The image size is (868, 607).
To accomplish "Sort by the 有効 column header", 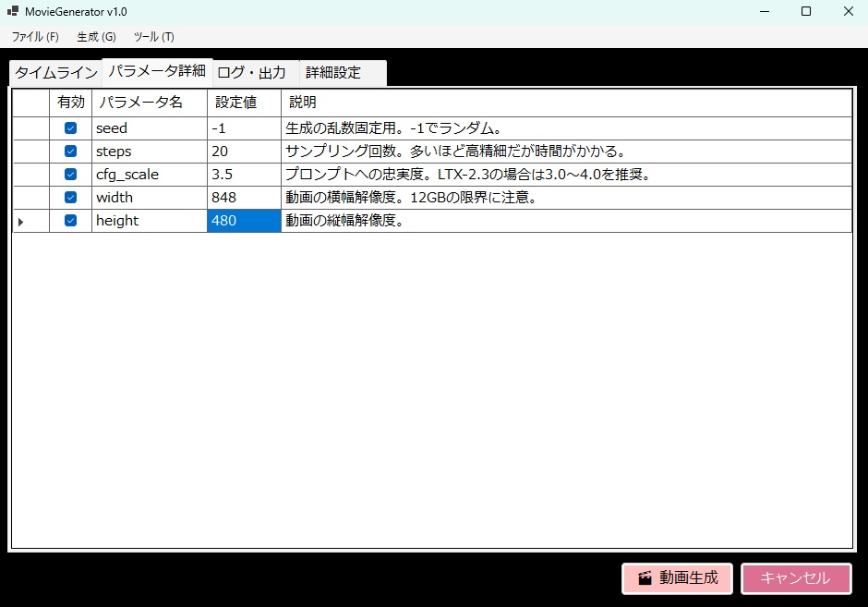I will 70,103.
